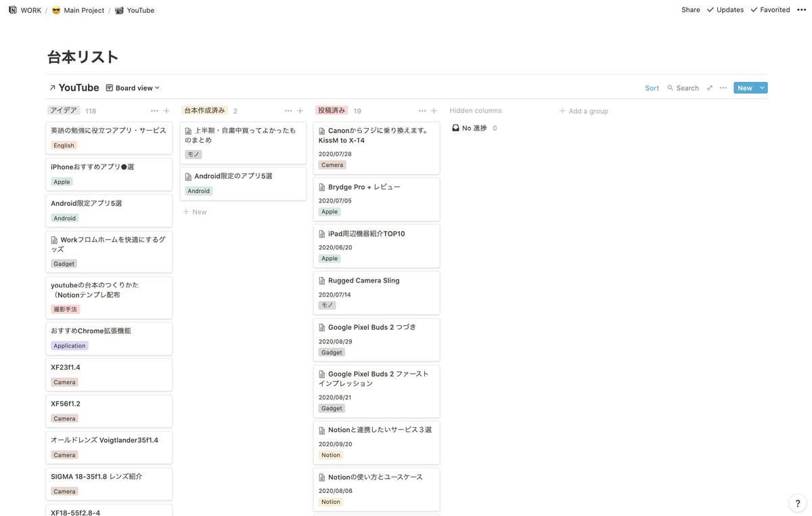This screenshot has width=812, height=516.
Task: Open database as full page with expand icon
Action: click(x=710, y=88)
